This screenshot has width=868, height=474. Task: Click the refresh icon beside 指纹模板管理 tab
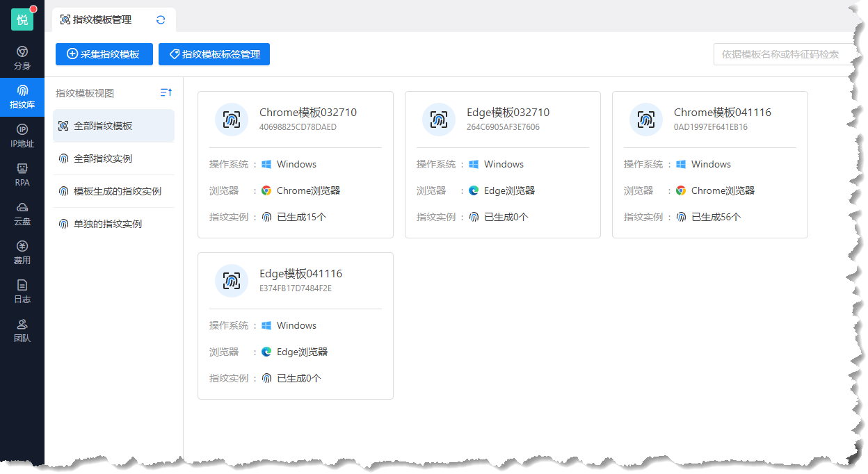click(x=161, y=20)
